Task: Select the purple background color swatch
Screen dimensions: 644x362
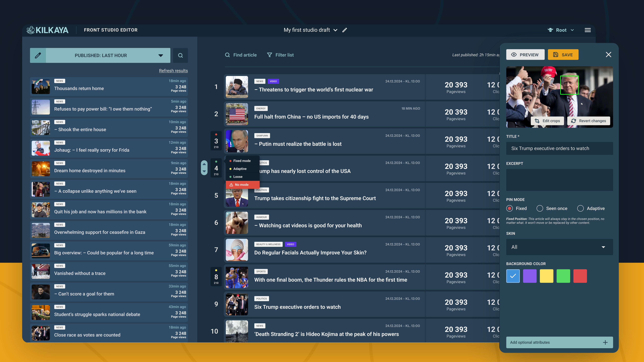Action: [x=530, y=276]
